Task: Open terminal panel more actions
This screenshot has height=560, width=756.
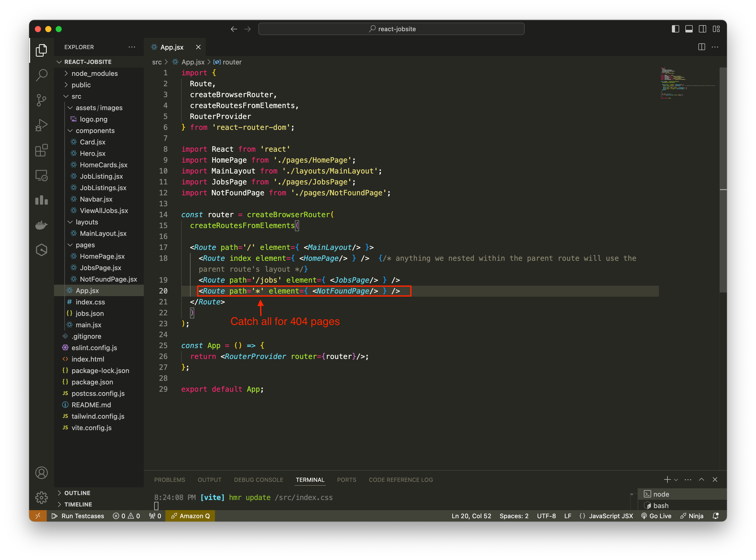Action: (687, 480)
